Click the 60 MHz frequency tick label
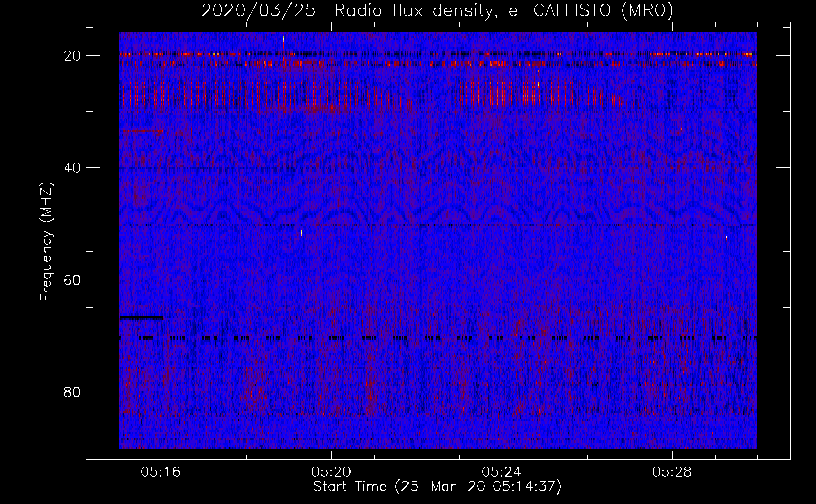The image size is (816, 504). pos(72,280)
